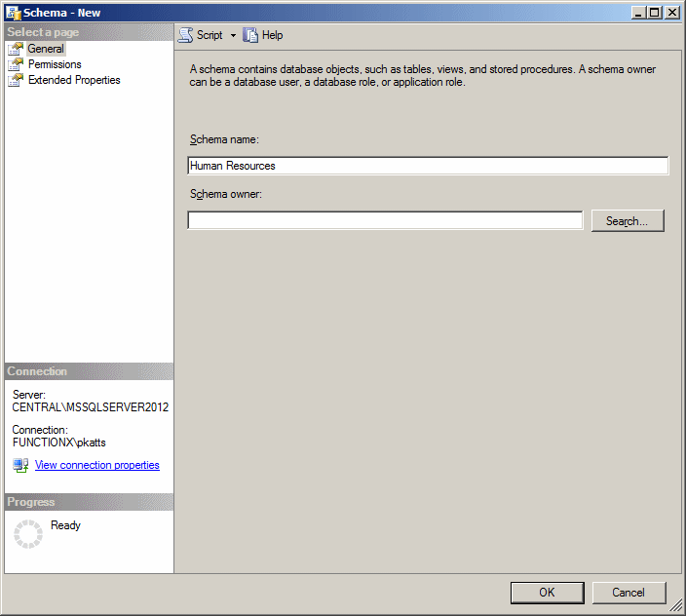Click the Ready status text
The width and height of the screenshot is (686, 616).
pos(65,525)
